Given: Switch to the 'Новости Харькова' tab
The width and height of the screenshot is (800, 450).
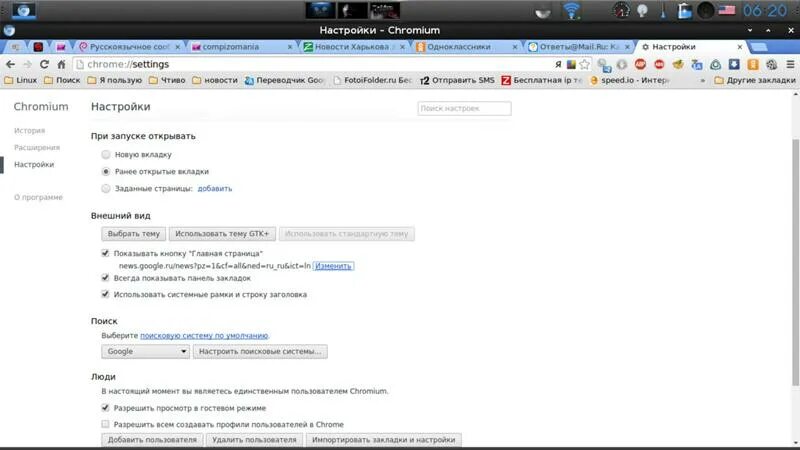Looking at the screenshot, I should point(354,47).
